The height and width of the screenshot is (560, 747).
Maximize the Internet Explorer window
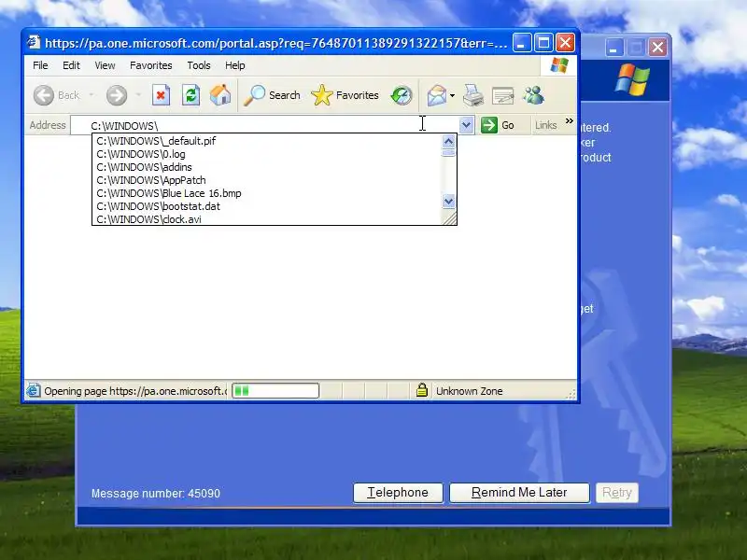543,43
